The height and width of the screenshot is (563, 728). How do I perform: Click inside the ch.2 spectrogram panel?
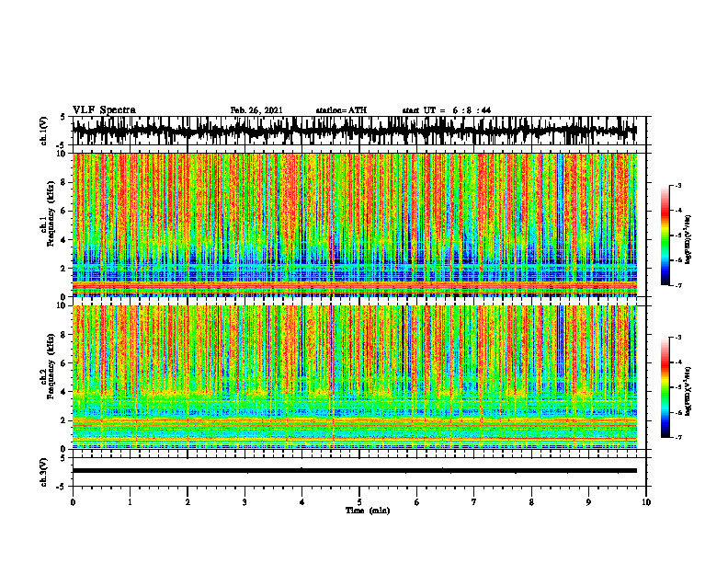354,377
